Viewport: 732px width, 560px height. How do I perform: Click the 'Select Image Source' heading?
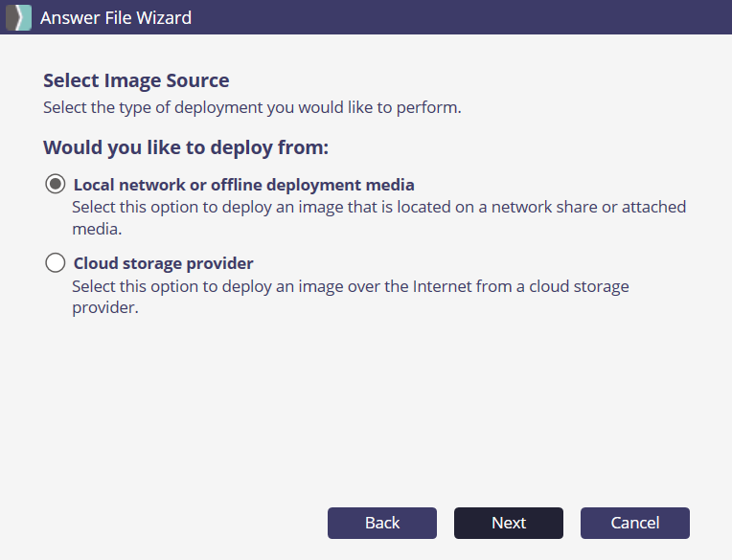pyautogui.click(x=136, y=81)
